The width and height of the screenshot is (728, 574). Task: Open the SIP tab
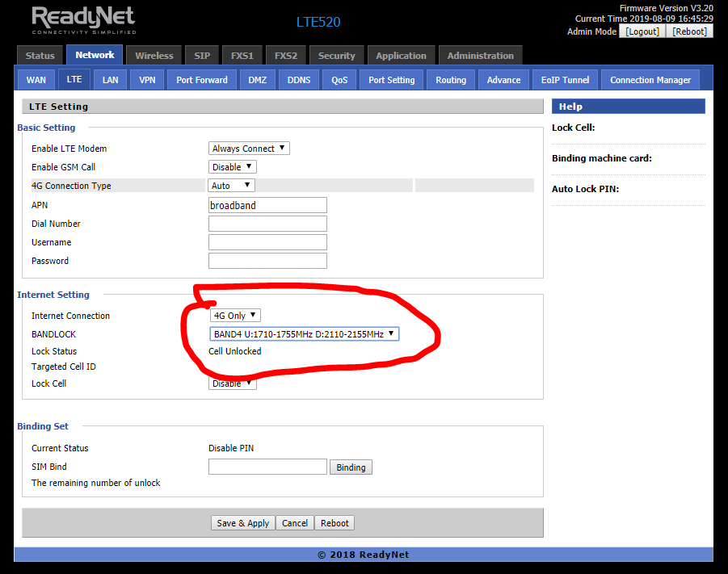click(202, 55)
